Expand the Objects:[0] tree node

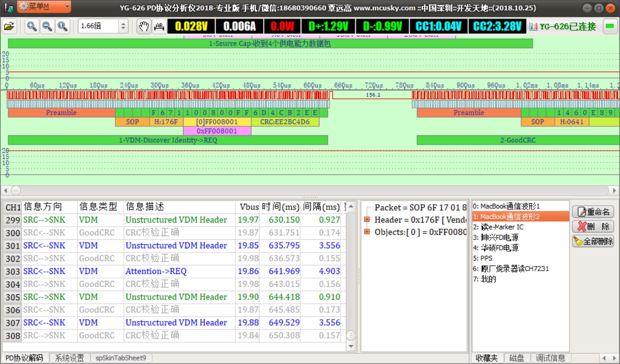tap(367, 232)
